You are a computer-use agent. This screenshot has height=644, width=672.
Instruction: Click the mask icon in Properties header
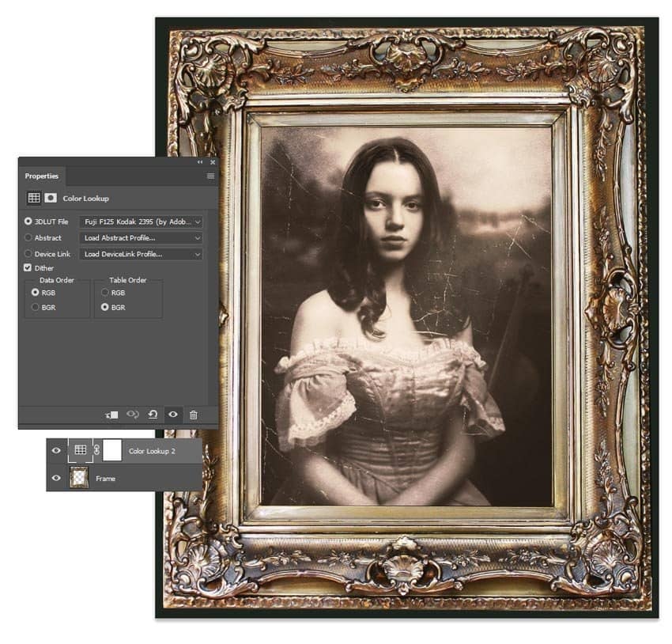point(51,198)
